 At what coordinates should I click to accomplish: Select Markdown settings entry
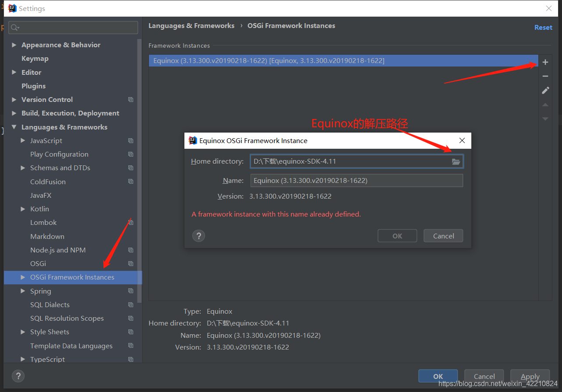tap(47, 237)
